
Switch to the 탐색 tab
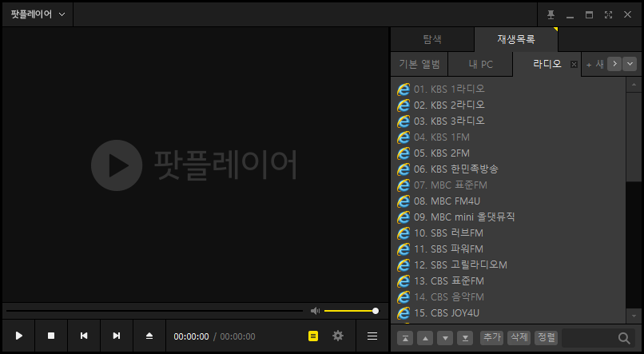[x=432, y=39]
